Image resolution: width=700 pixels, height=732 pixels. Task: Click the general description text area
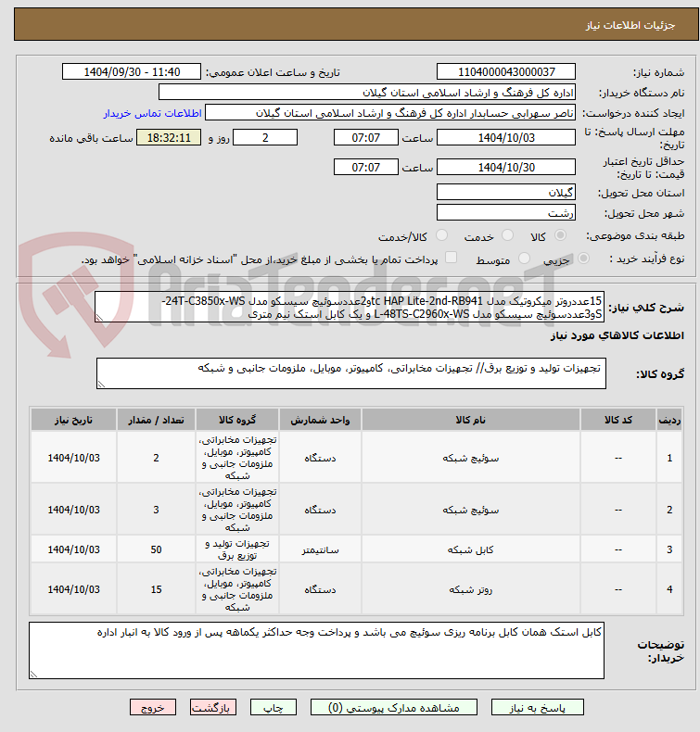coord(350,308)
